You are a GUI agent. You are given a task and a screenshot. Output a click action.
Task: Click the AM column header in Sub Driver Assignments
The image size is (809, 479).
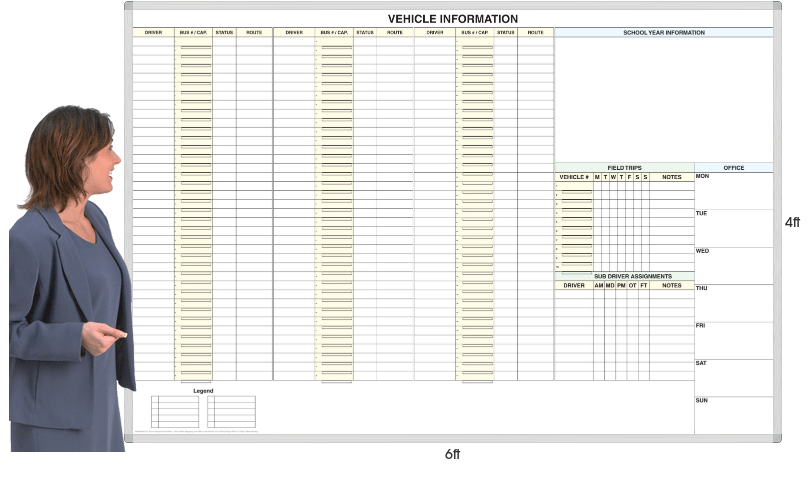pos(598,285)
